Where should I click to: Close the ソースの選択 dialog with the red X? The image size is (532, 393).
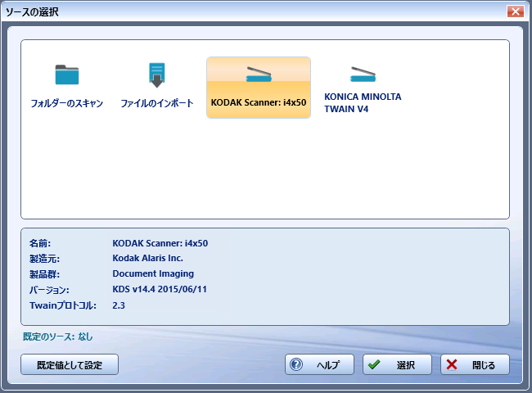pos(516,11)
